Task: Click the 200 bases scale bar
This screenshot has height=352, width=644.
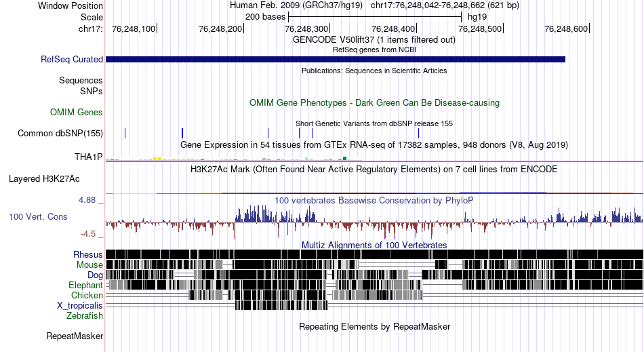Action: pos(375,17)
